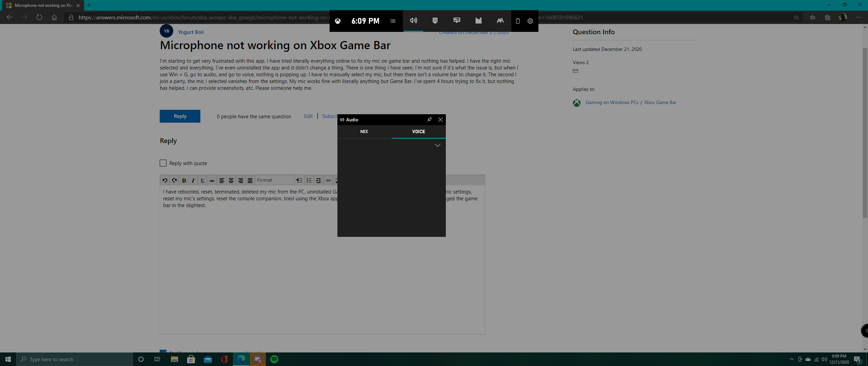Switch to the VOICE tab

418,131
